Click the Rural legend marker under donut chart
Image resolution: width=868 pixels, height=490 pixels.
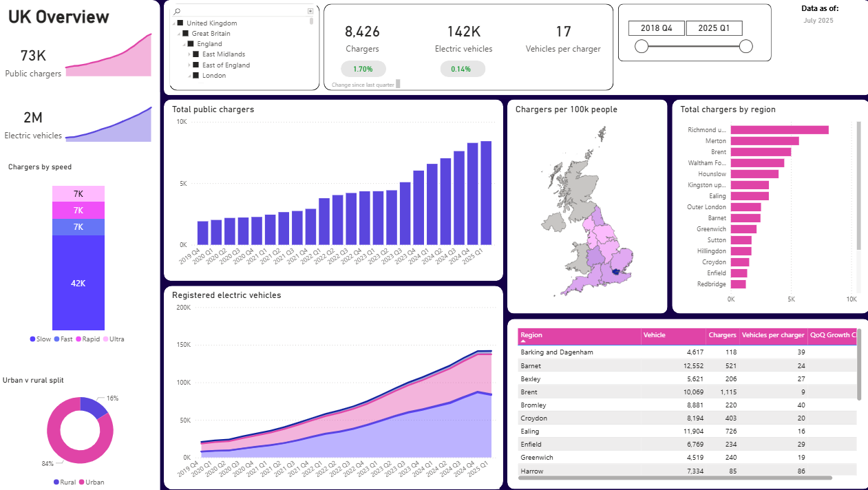pyautogui.click(x=56, y=482)
